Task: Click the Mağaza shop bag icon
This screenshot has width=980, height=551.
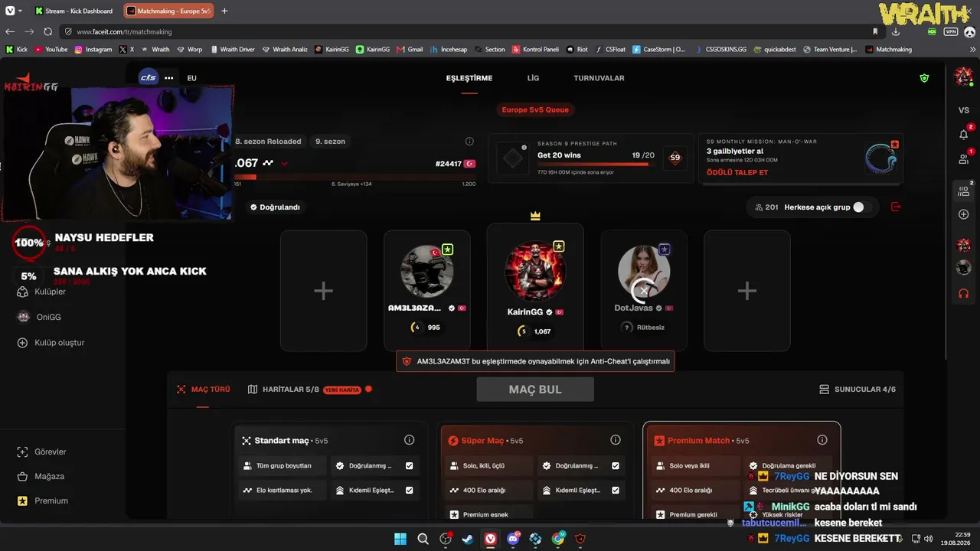Action: point(22,476)
